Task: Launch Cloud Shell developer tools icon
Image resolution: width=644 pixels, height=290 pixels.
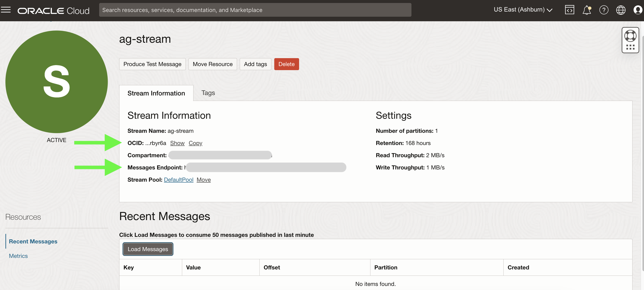Action: point(569,10)
